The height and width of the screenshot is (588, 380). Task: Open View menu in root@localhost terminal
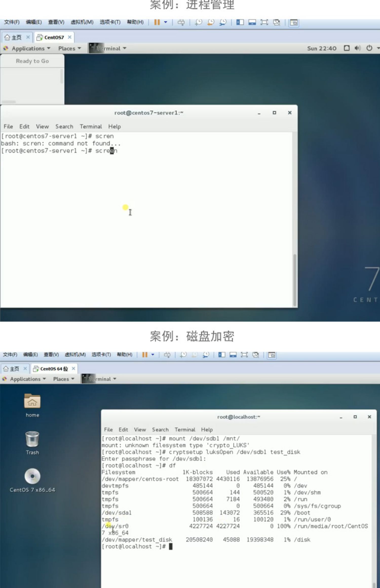pos(140,430)
